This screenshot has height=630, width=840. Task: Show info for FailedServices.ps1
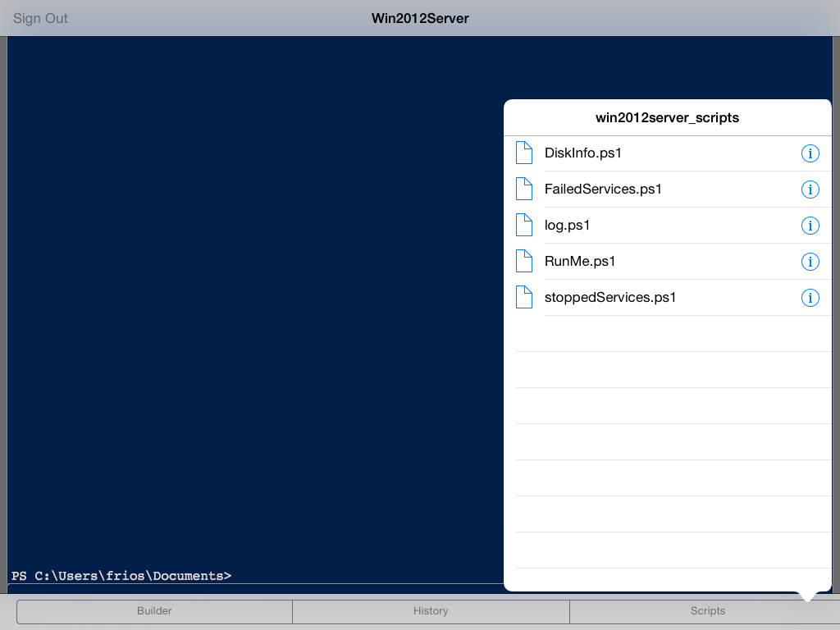pos(810,189)
